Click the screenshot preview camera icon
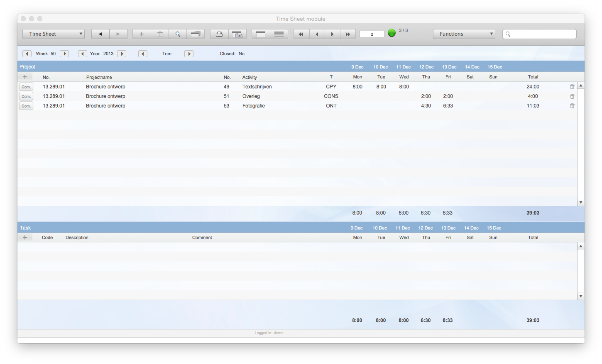Viewport: 602px width, 364px height. (237, 34)
